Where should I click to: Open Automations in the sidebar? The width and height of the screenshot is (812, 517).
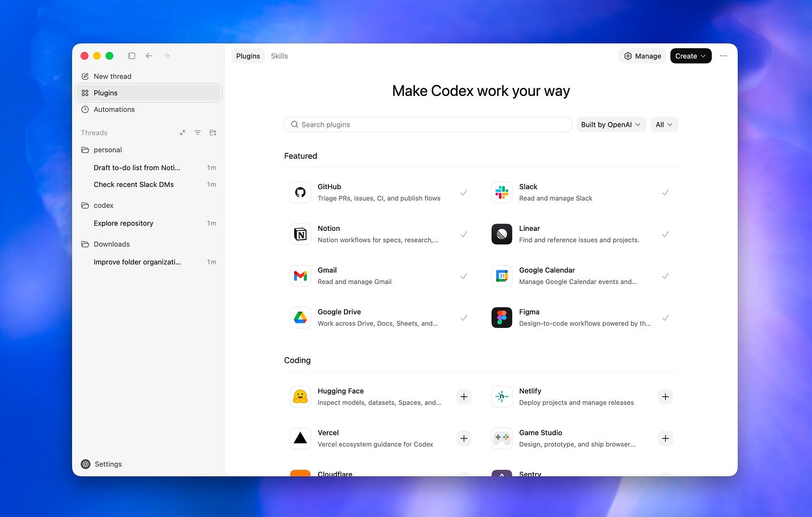click(x=114, y=109)
